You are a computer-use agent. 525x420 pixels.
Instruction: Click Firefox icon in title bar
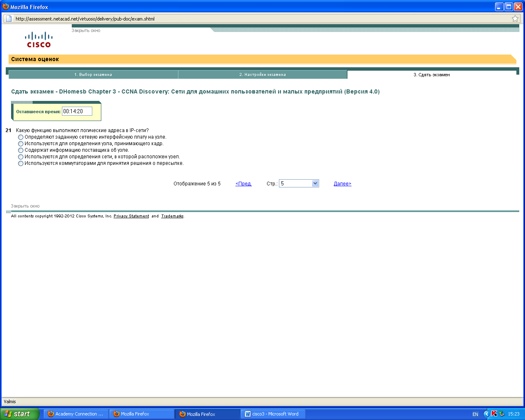pos(6,7)
